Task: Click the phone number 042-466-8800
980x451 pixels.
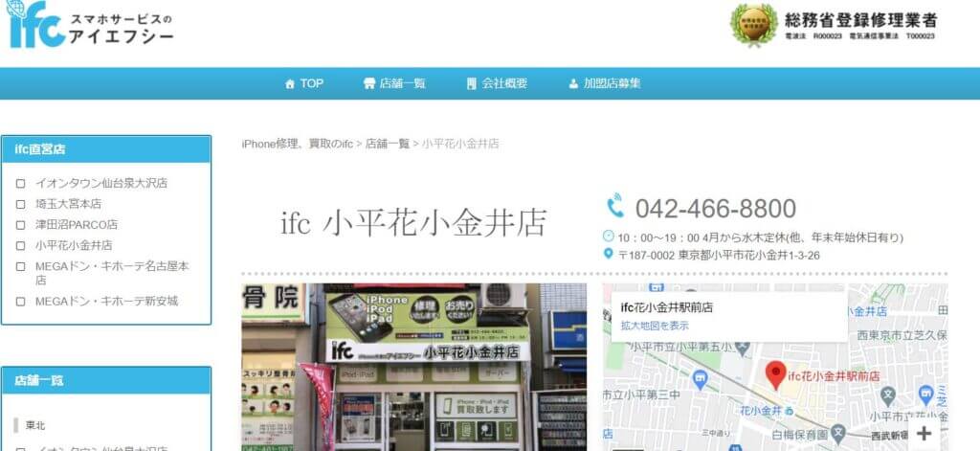Action: [x=716, y=209]
